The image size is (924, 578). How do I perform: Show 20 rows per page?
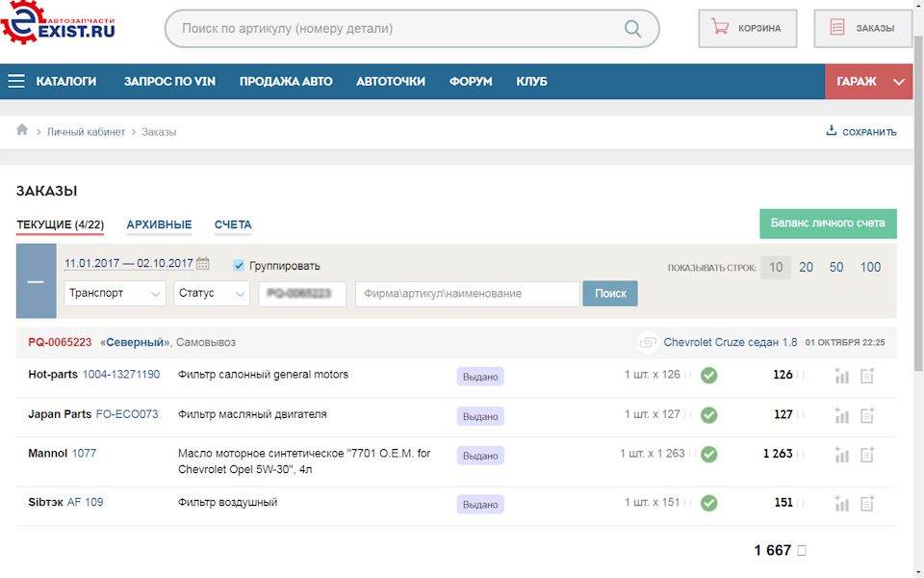[806, 267]
